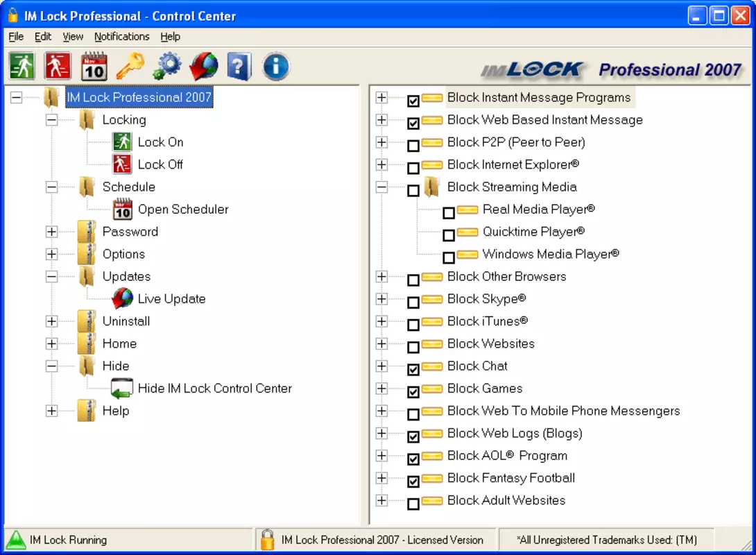Click the green Lock On toolbar icon
The height and width of the screenshot is (555, 756).
22,66
